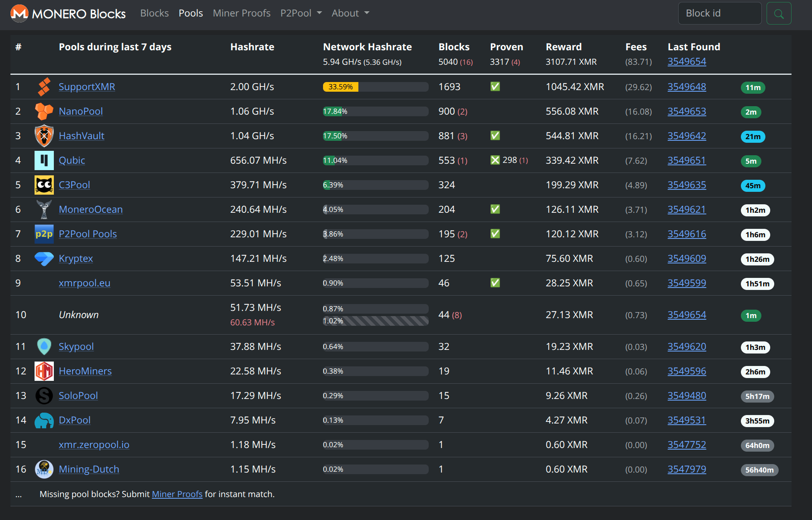Click the Kryptex blue diamond icon
812x520 pixels.
point(44,259)
